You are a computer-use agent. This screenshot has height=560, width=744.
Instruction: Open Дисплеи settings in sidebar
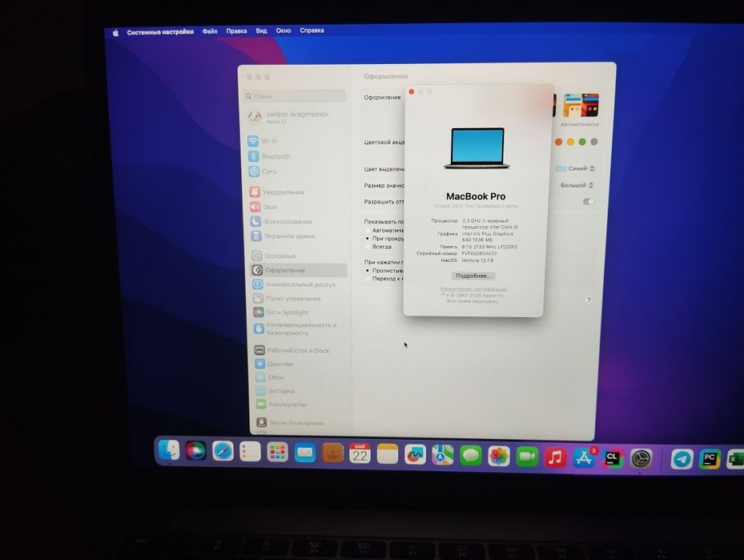click(x=274, y=364)
